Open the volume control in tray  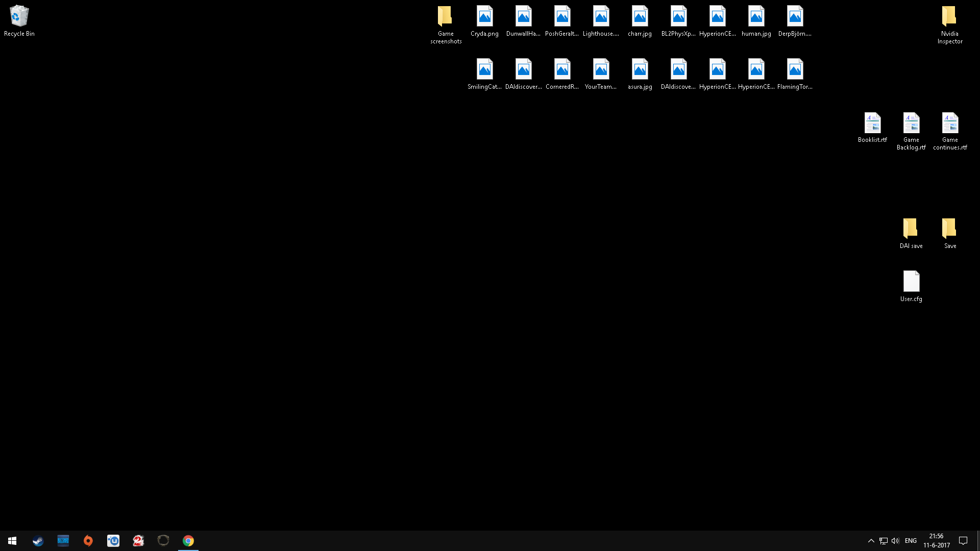pos(895,541)
